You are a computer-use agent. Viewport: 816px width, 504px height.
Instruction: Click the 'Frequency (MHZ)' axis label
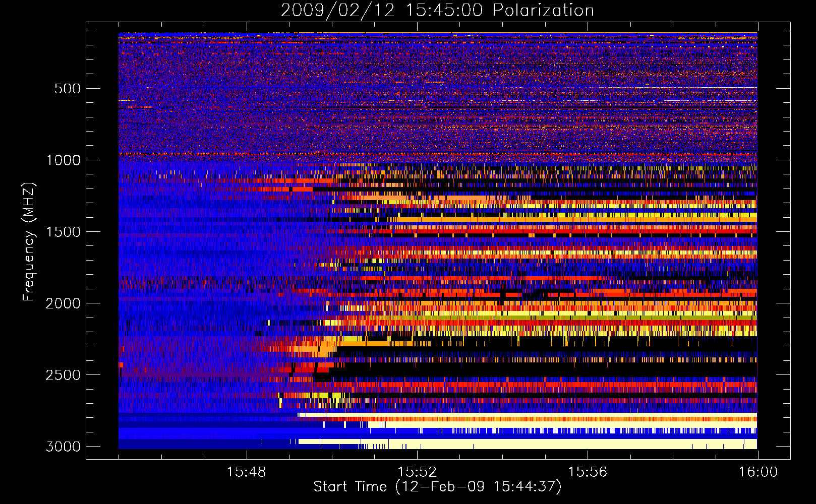29,242
